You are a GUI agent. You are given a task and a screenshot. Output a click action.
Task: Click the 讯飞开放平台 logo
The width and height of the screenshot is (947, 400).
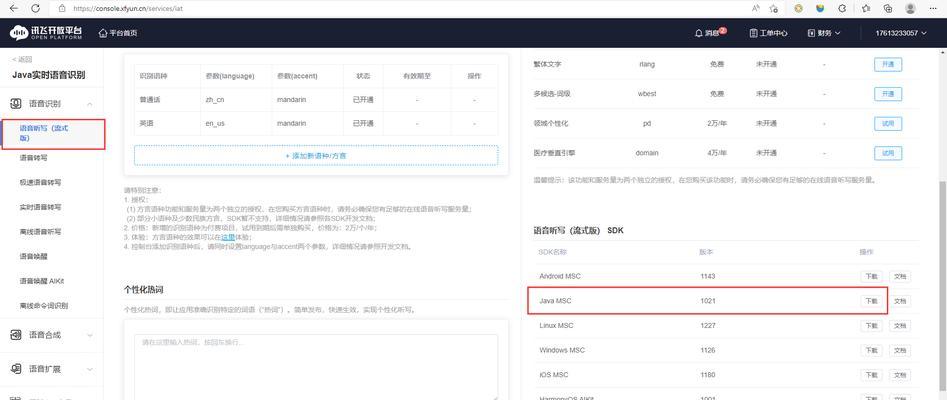tap(46, 33)
